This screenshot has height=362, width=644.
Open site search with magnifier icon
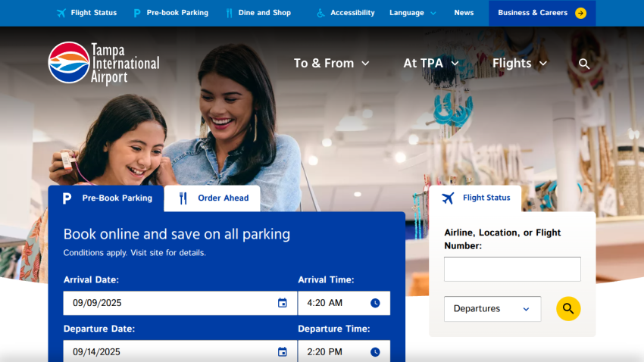[x=584, y=64]
